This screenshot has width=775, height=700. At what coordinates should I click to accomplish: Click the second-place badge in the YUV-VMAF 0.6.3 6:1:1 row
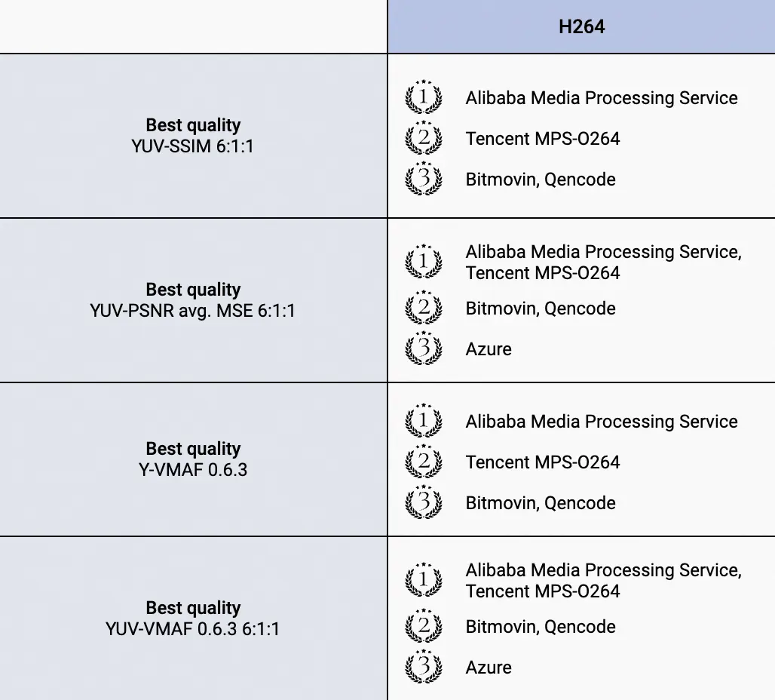[x=424, y=626]
